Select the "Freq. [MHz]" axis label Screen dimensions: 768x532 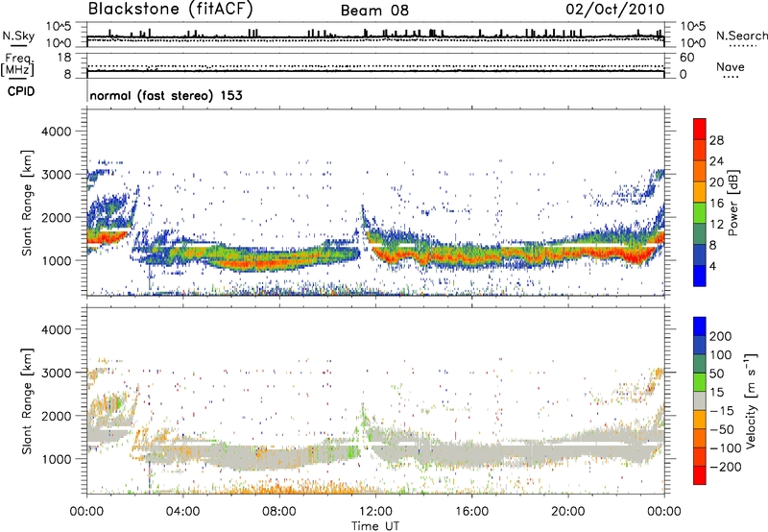tap(18, 64)
